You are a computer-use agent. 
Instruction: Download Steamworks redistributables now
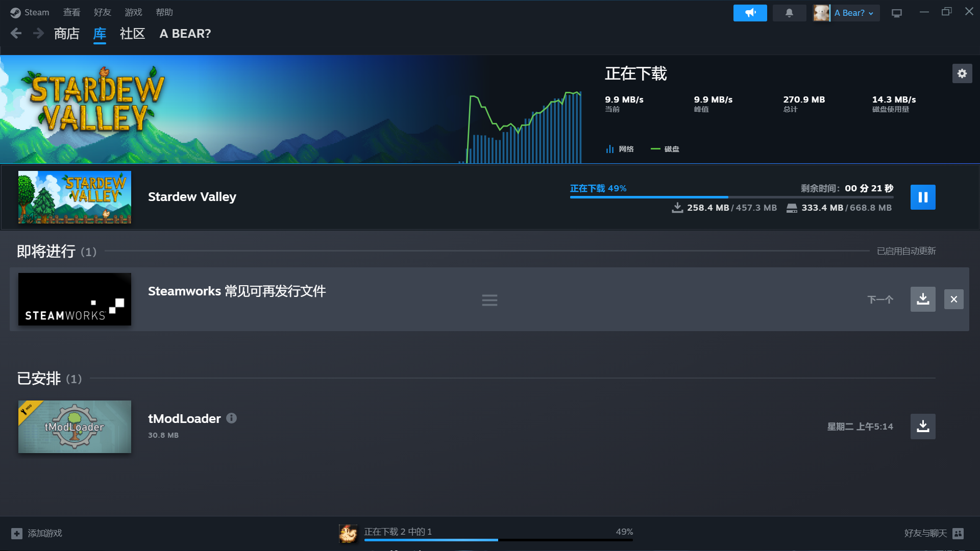click(923, 299)
